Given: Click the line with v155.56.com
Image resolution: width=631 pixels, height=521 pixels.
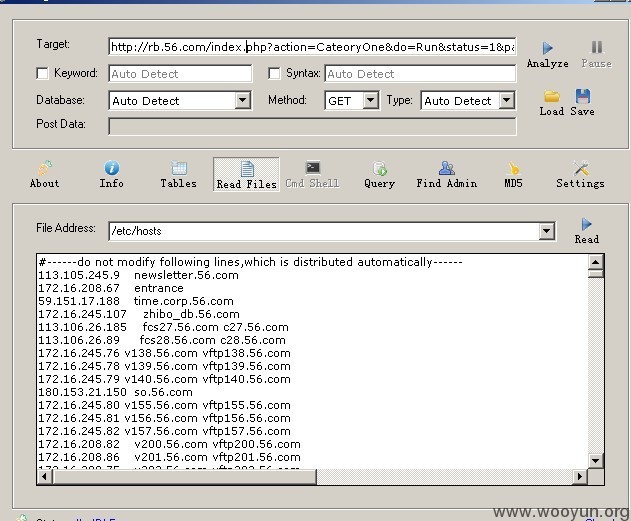Looking at the screenshot, I should click(164, 405).
